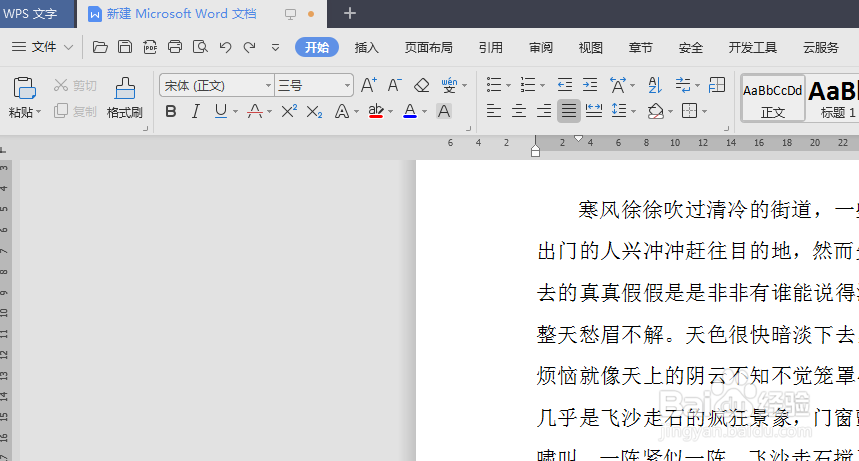
Task: Open the 文件 menu button
Action: 43,47
